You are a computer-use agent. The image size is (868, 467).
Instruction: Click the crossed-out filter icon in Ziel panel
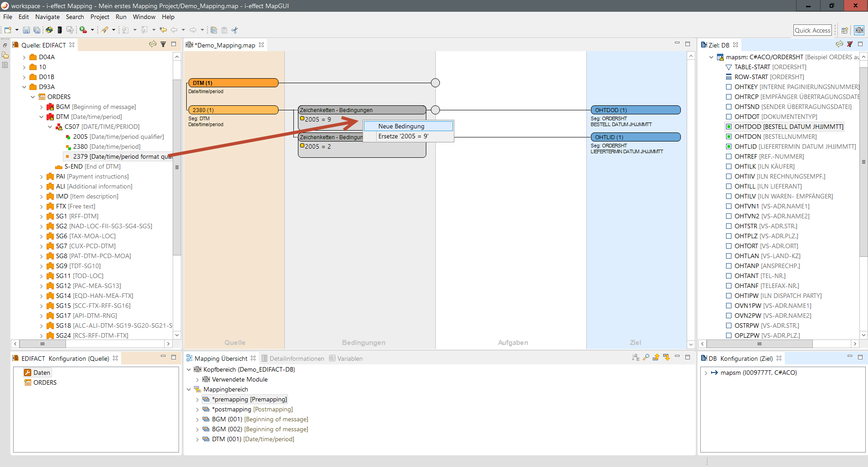coord(850,44)
